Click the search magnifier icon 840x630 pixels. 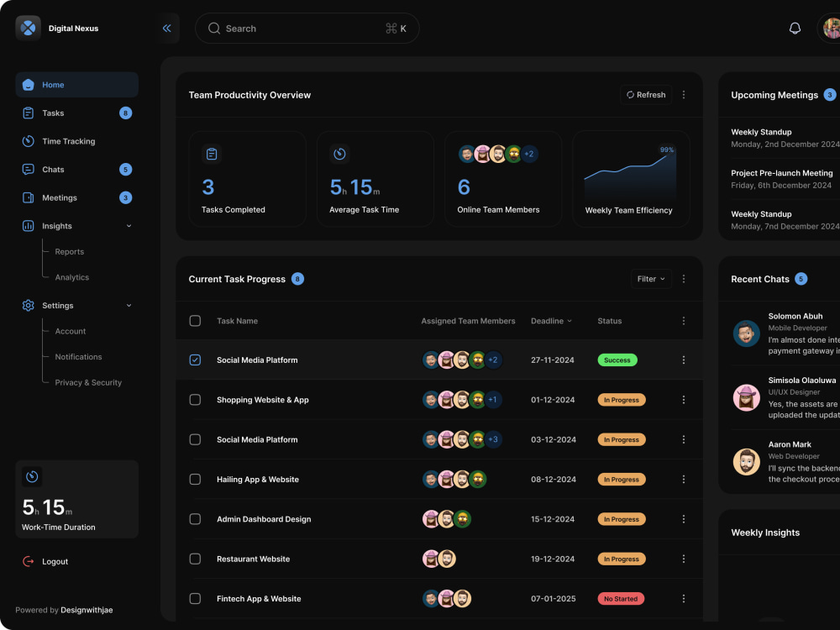pos(214,29)
